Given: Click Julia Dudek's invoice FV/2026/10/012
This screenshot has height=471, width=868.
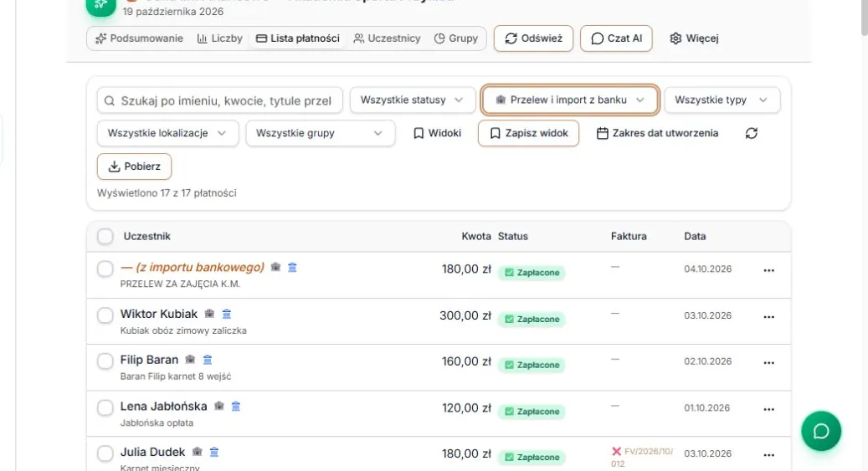Looking at the screenshot, I should [642, 457].
